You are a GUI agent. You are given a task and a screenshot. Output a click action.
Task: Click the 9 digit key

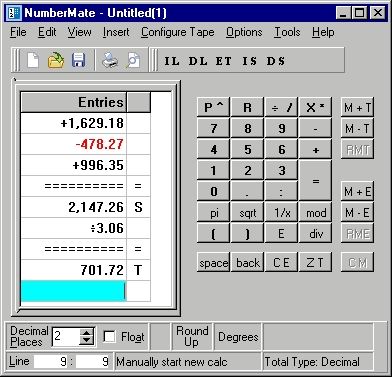pyautogui.click(x=281, y=128)
